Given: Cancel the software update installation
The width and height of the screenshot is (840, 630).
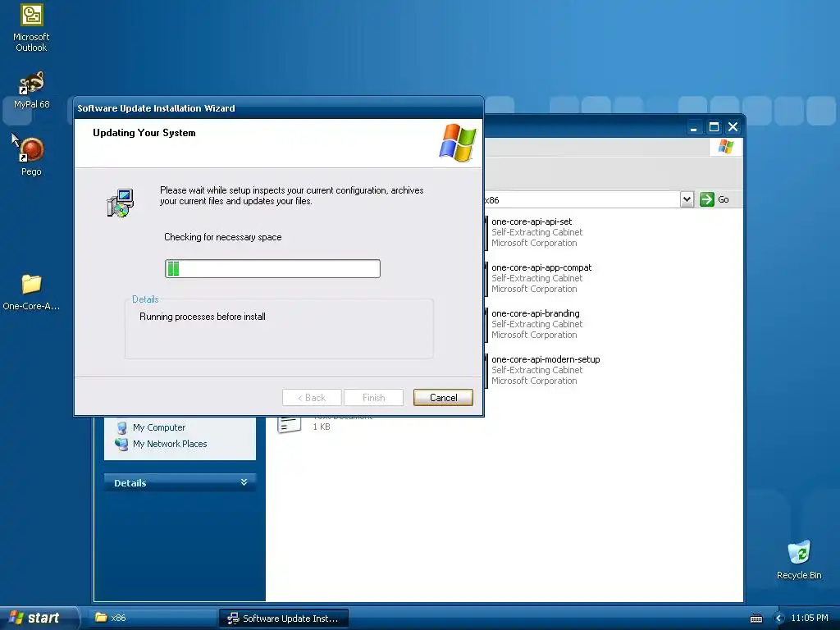Looking at the screenshot, I should coord(443,398).
